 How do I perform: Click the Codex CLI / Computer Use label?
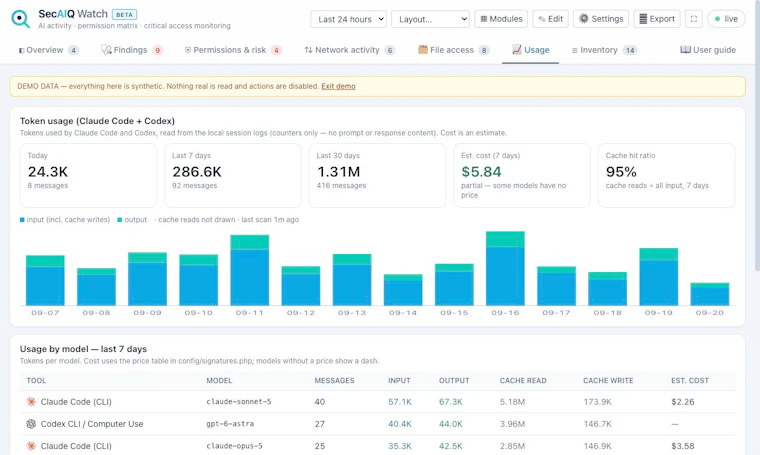coord(92,424)
